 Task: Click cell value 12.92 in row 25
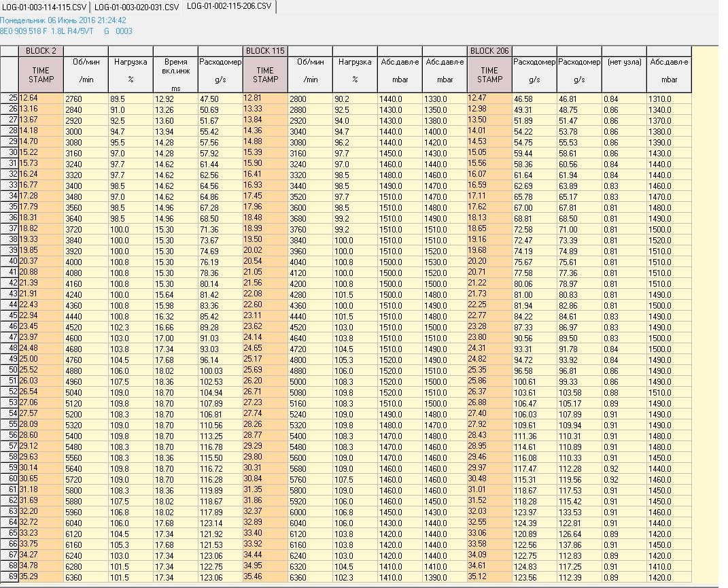click(175, 99)
